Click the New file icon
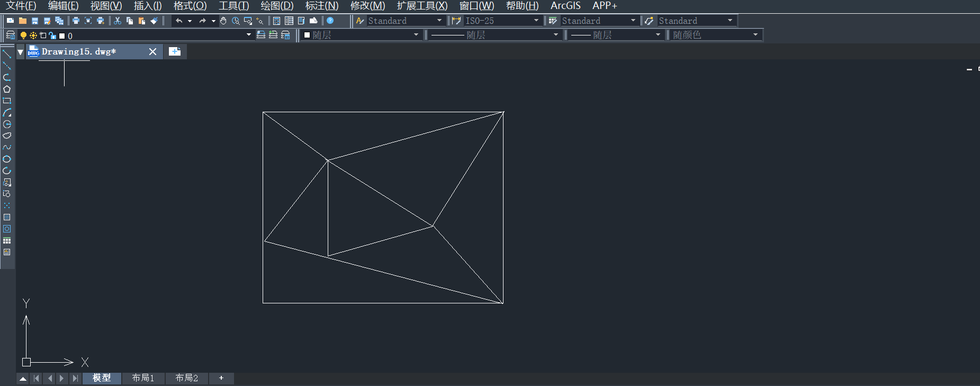The width and height of the screenshot is (980, 386). click(x=10, y=21)
